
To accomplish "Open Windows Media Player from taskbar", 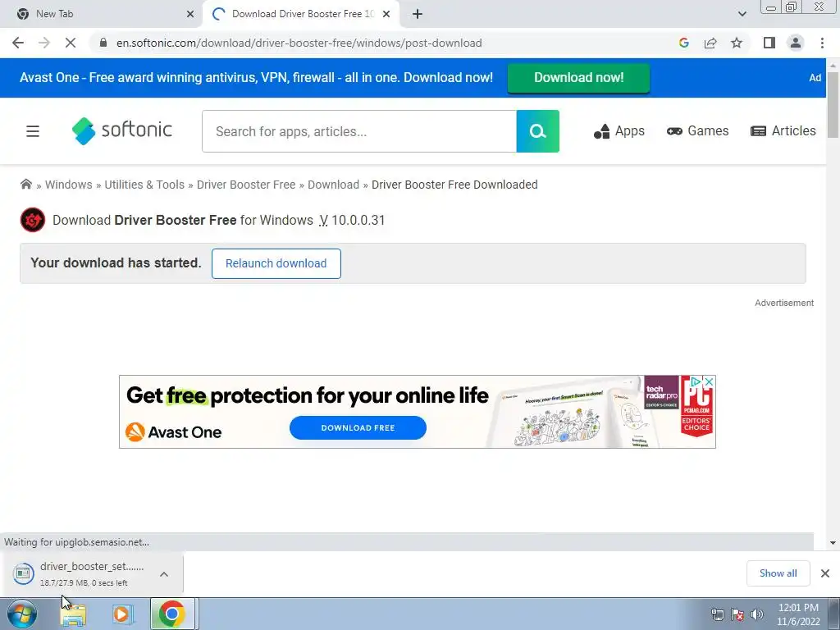I will [123, 614].
